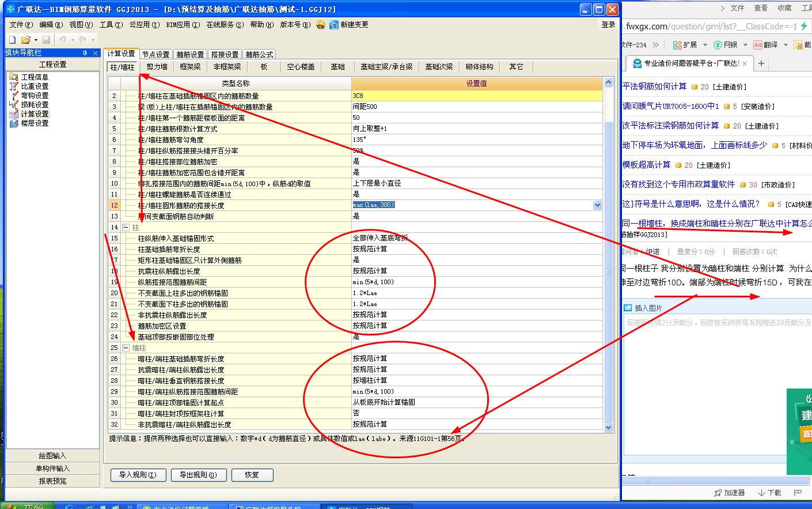Switch to the 搭接设置 tab

225,54
